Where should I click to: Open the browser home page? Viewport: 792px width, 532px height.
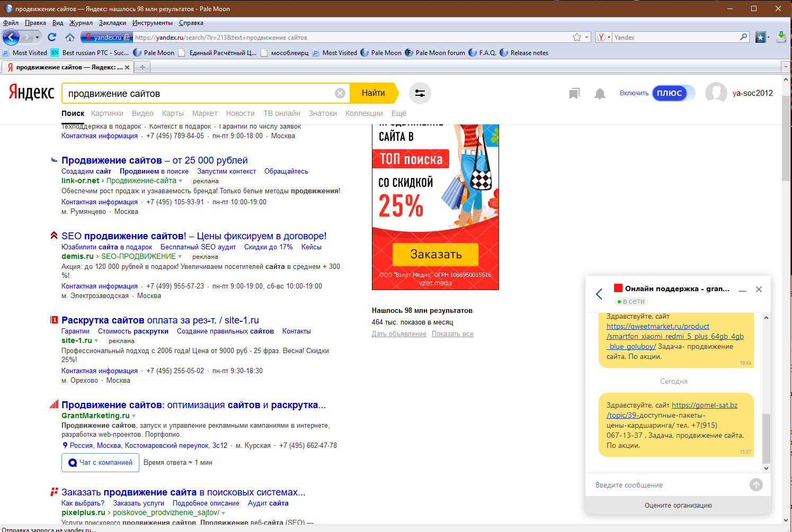click(70, 37)
